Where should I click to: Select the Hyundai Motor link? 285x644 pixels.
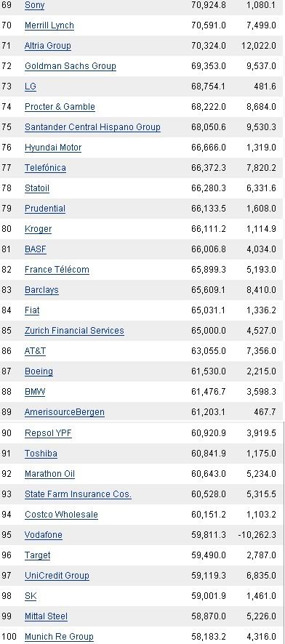53,148
